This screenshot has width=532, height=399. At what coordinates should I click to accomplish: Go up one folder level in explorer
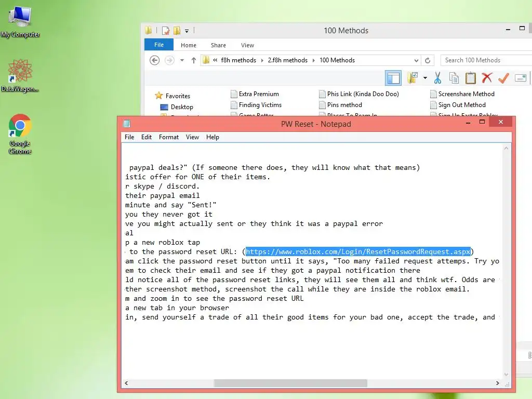click(194, 60)
